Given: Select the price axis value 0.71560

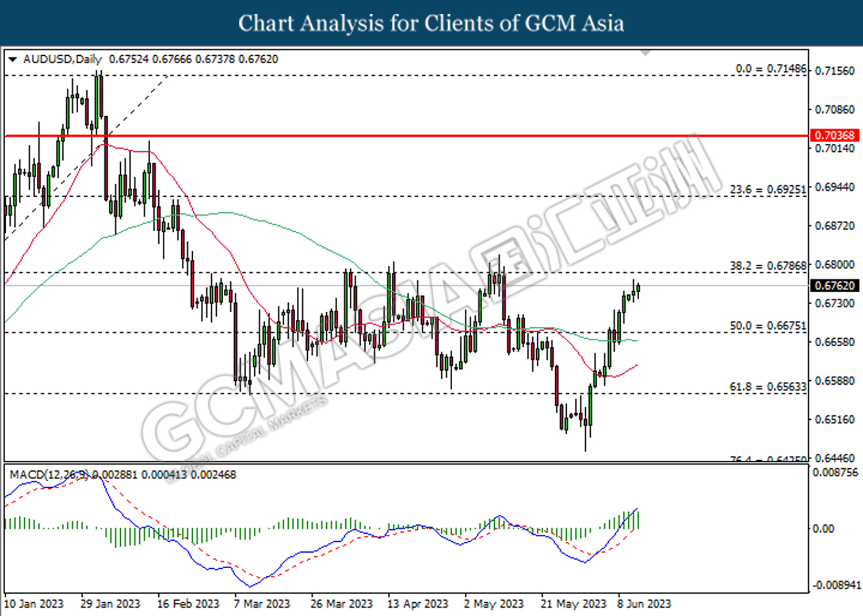Looking at the screenshot, I should point(835,71).
